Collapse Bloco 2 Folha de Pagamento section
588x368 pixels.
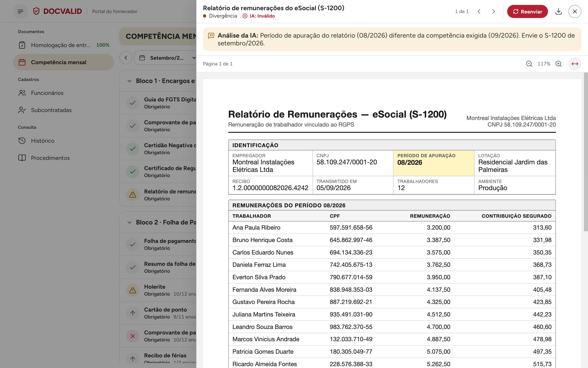coord(129,222)
